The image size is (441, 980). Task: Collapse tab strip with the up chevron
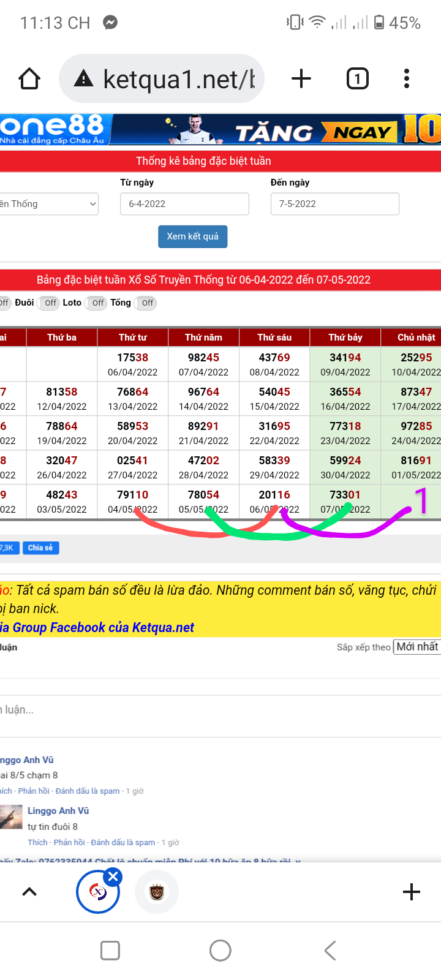point(29,892)
